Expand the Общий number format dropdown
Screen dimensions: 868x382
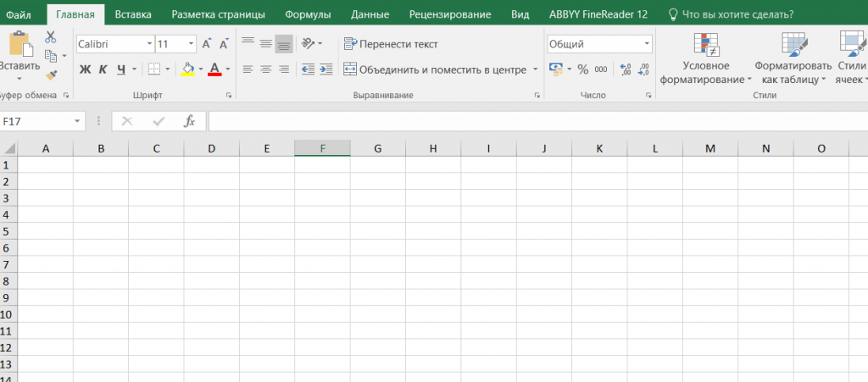click(647, 43)
